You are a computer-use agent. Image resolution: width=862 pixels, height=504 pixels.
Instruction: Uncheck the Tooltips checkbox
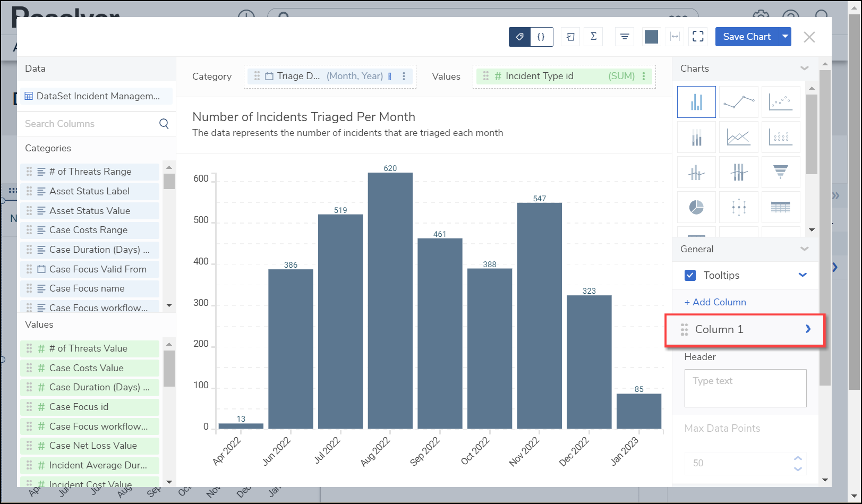point(690,275)
